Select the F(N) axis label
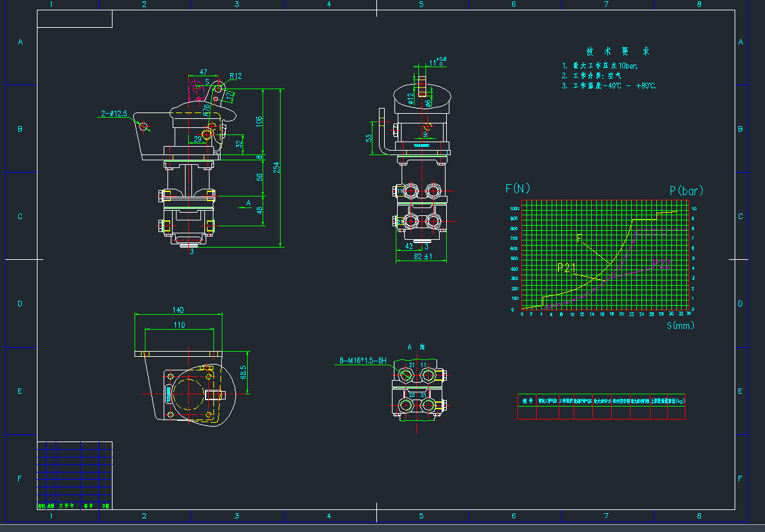 517,188
